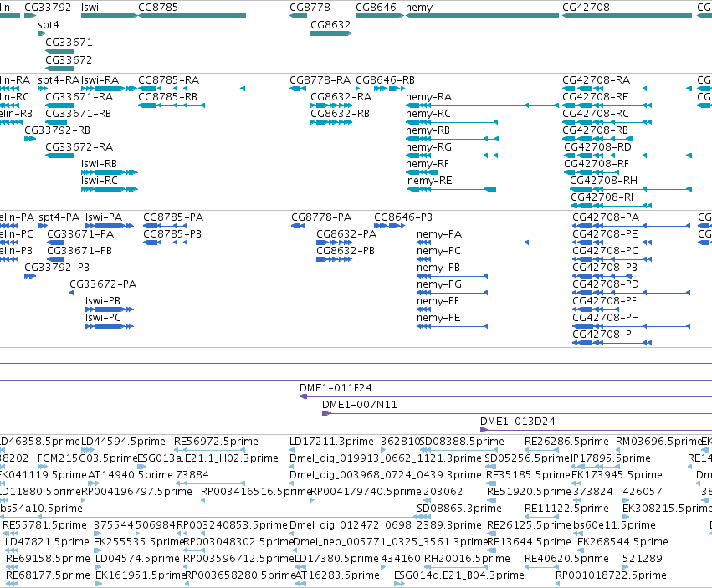Open the nemy-RF transcript label
Screen dimensions: 712x588
(x=428, y=163)
